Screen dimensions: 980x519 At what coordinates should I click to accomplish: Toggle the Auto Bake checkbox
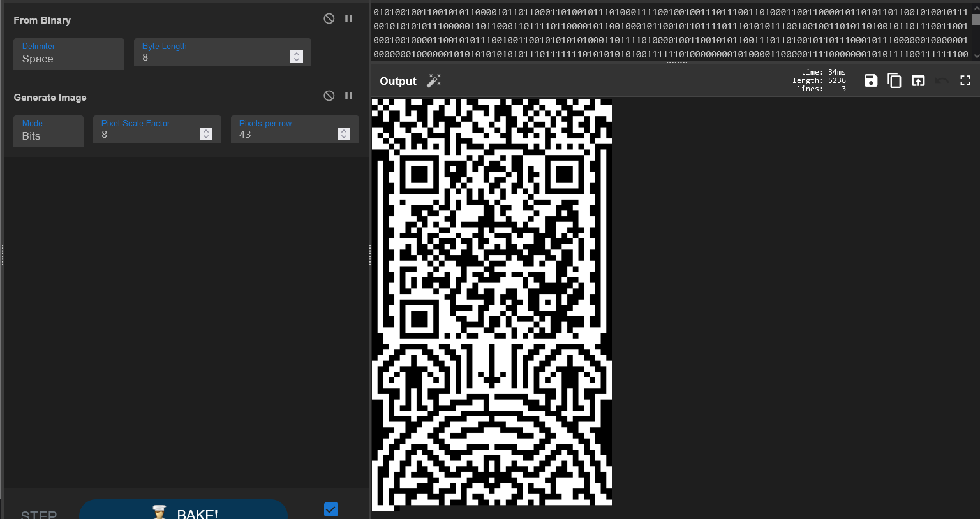pos(330,509)
